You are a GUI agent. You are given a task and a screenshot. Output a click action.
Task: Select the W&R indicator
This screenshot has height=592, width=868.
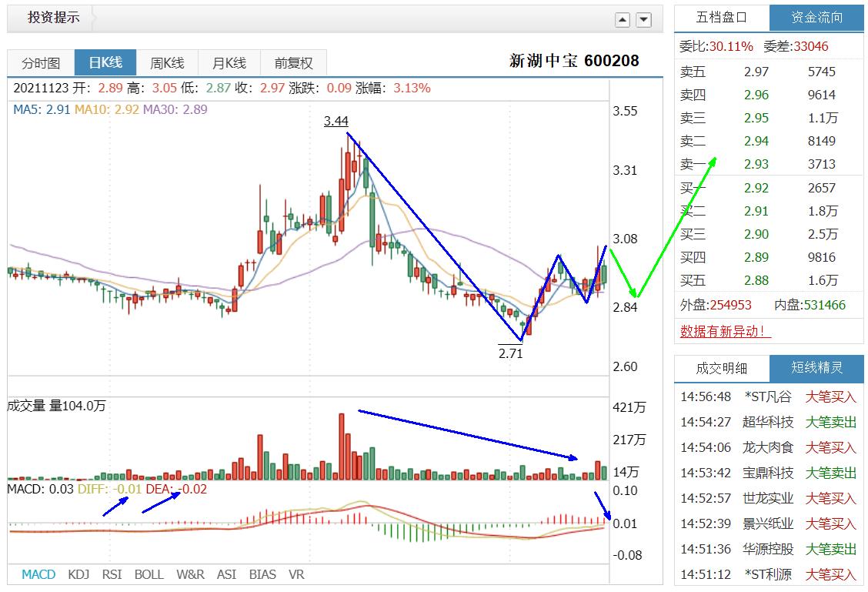tap(190, 574)
